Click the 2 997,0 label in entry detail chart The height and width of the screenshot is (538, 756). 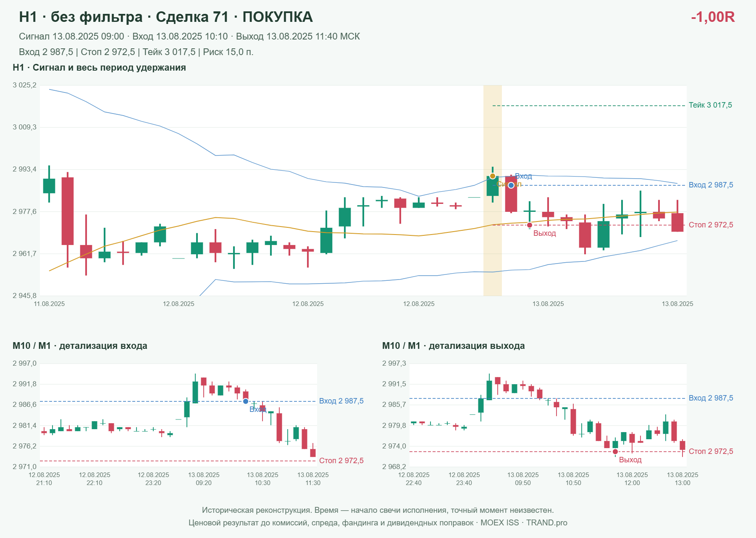pos(24,364)
